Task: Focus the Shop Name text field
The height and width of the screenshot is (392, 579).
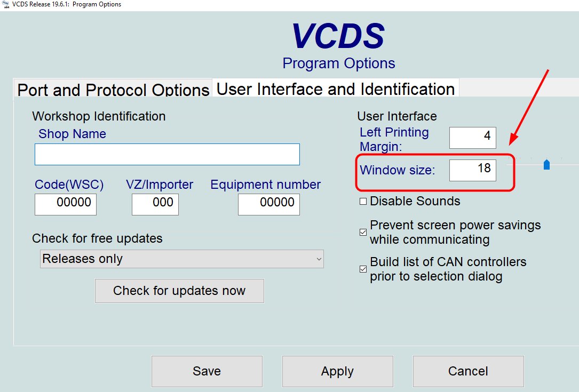Action: [x=167, y=154]
